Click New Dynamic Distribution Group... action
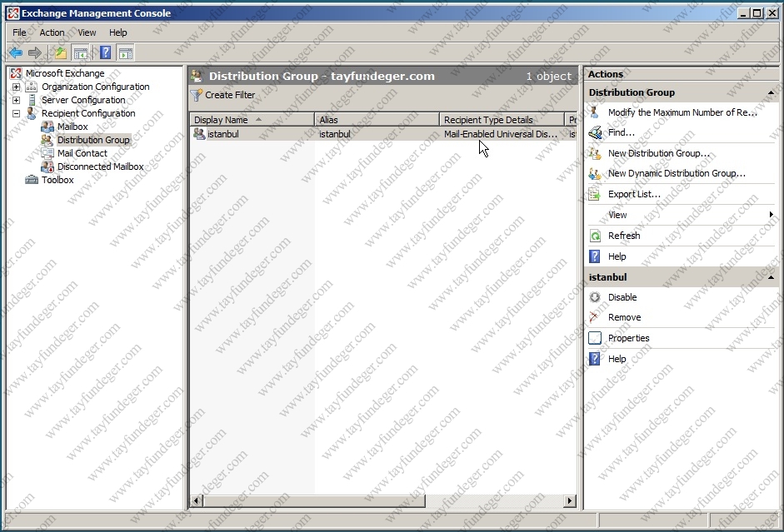 tap(677, 174)
